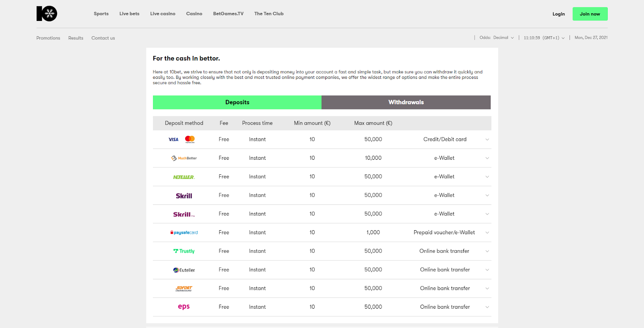Expand the Skrill e-Wallet row chevron
This screenshot has height=328, width=644.
pos(487,195)
